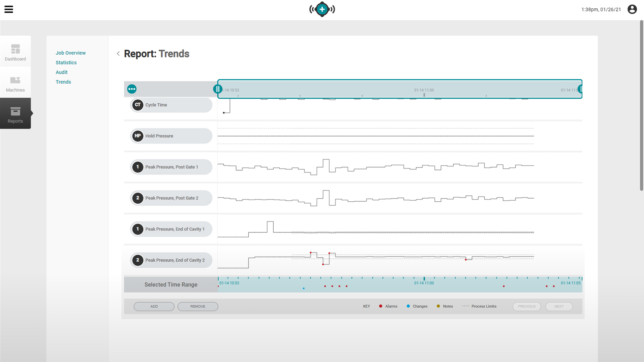The height and width of the screenshot is (362, 644).
Task: Open Reports in sidebar
Action: pyautogui.click(x=15, y=113)
